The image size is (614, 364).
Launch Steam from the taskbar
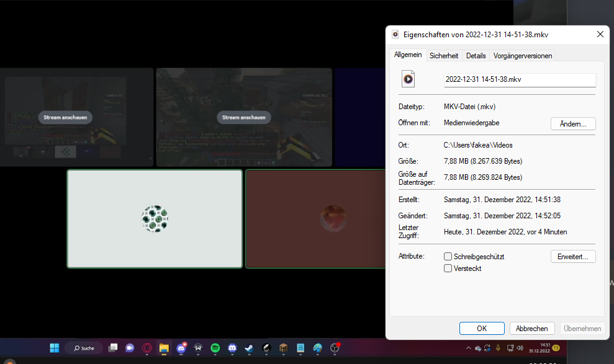click(x=249, y=348)
